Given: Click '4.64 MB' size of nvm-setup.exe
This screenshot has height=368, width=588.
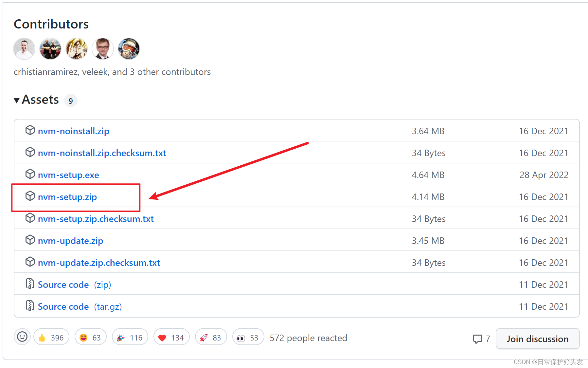Looking at the screenshot, I should click(x=428, y=175).
